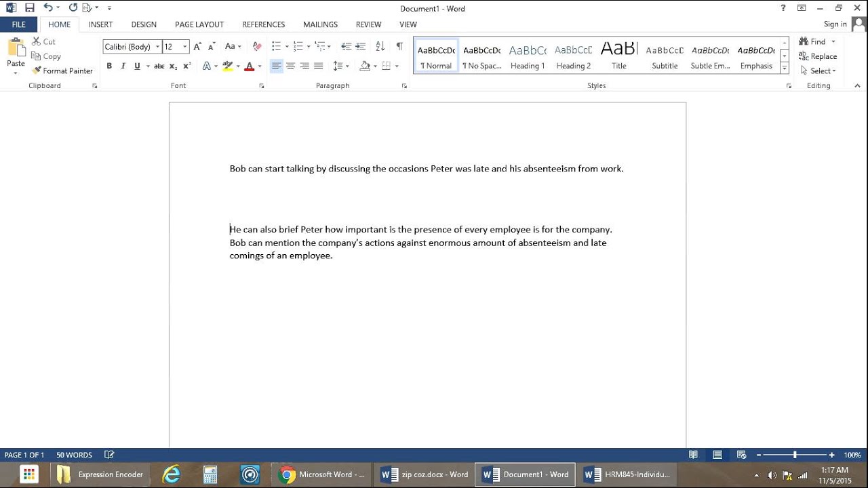The image size is (868, 488).
Task: Apply subscript formatting
Action: point(173,66)
